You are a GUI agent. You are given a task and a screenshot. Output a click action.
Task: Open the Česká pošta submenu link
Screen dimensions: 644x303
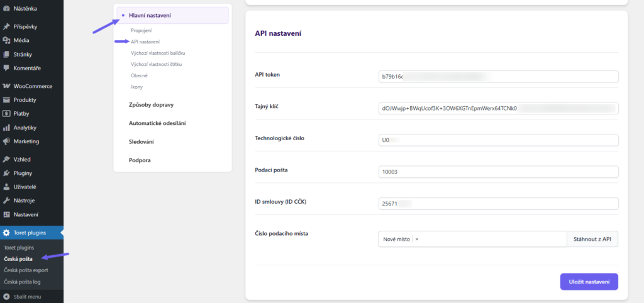click(x=18, y=259)
